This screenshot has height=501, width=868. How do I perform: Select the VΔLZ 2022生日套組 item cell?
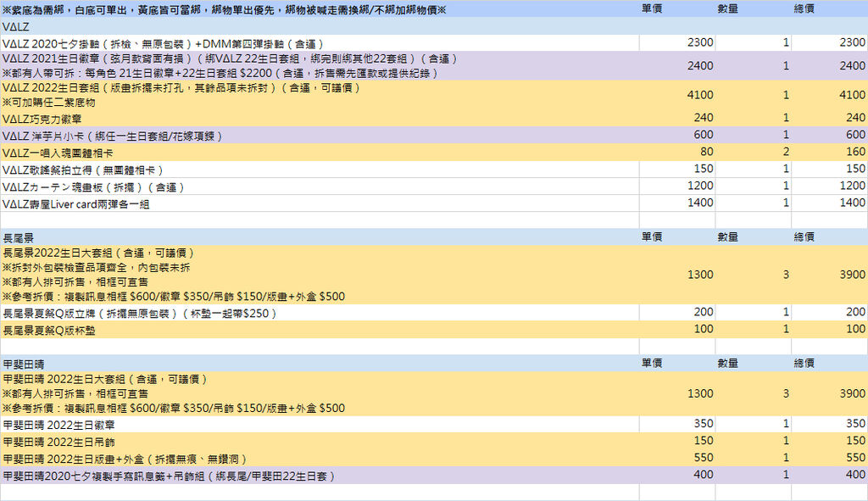click(x=320, y=95)
